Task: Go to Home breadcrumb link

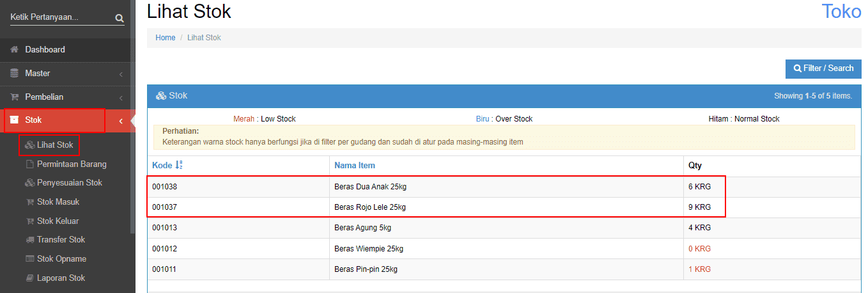Action: click(165, 38)
